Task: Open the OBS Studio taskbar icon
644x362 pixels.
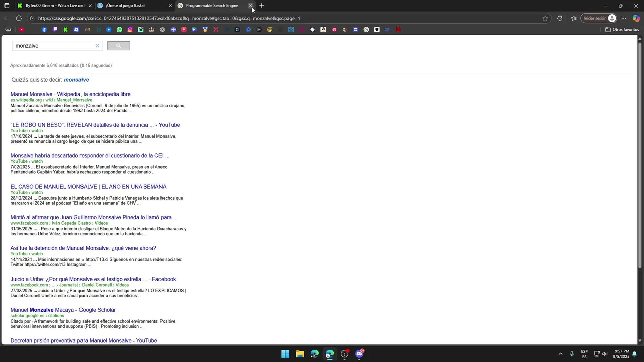Action: 345,354
